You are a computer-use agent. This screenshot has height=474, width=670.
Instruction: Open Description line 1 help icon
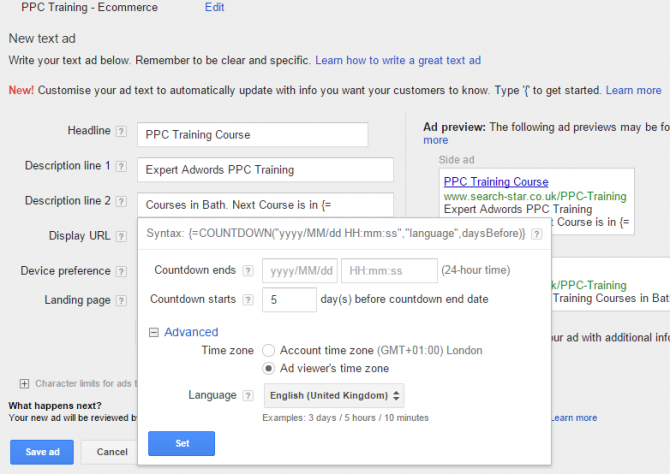(121, 166)
